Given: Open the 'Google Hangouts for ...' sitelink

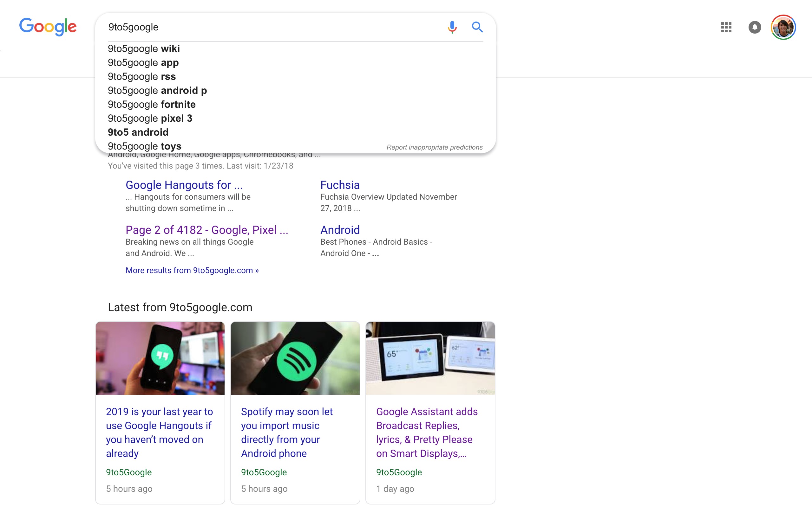Looking at the screenshot, I should point(184,185).
